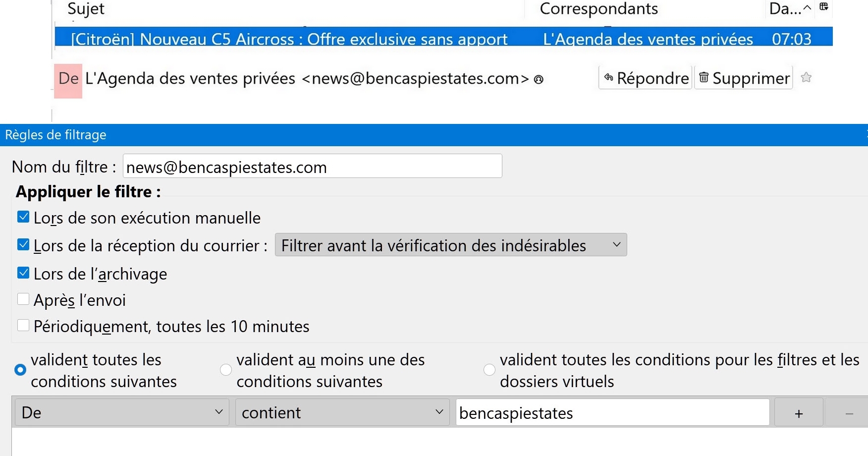
Task: Click the Répondre reply button
Action: pyautogui.click(x=646, y=78)
